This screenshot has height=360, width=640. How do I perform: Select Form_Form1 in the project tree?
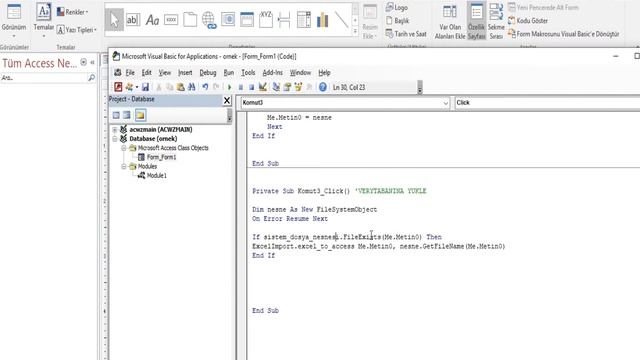(161, 157)
